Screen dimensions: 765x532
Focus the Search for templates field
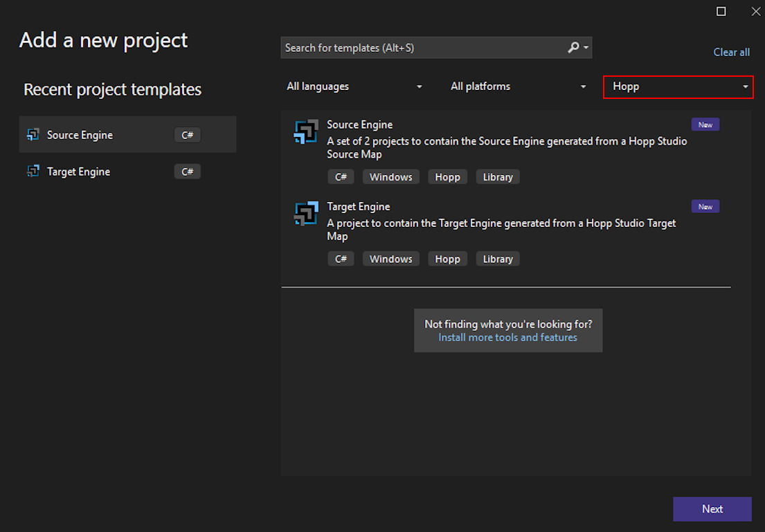(x=436, y=48)
